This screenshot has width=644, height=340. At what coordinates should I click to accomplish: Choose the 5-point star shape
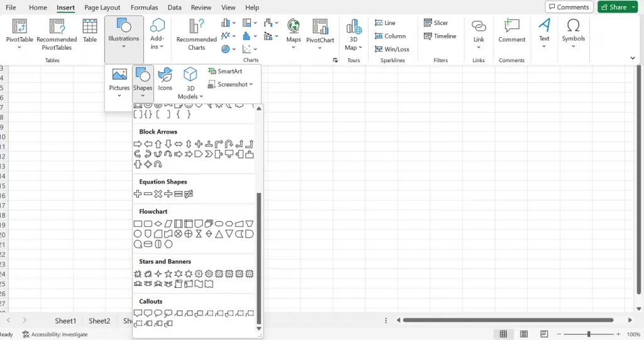coord(168,274)
